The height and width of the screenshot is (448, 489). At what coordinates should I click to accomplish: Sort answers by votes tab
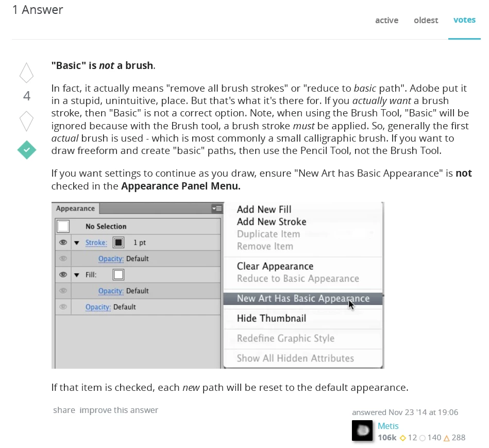[464, 20]
